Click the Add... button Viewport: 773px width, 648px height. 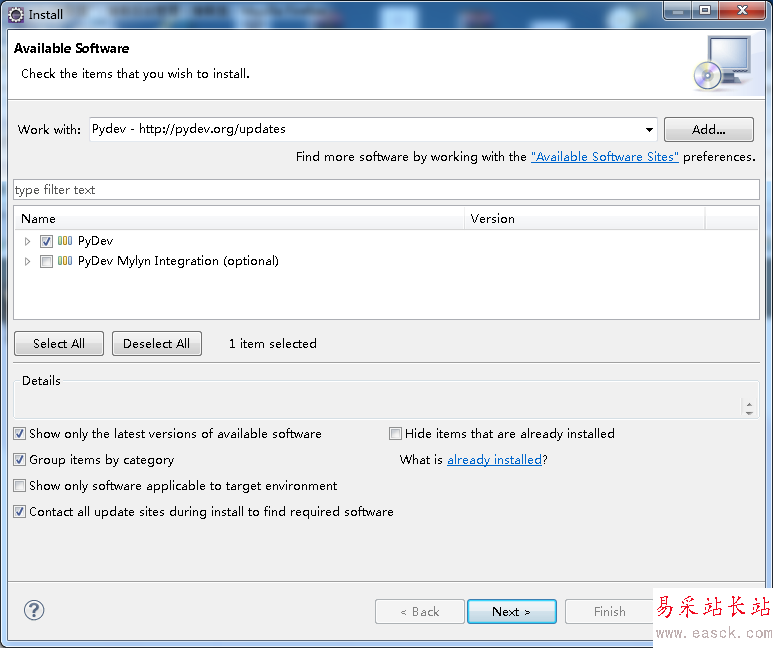(708, 130)
